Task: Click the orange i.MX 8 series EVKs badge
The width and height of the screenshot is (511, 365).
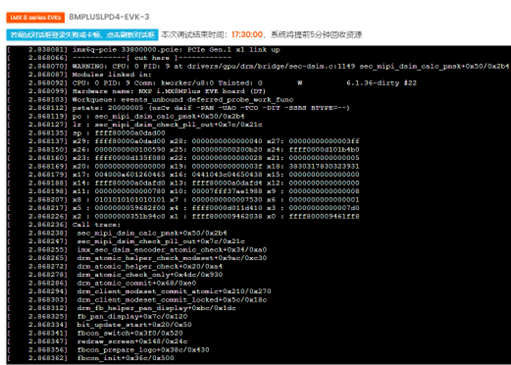Action: [x=35, y=17]
